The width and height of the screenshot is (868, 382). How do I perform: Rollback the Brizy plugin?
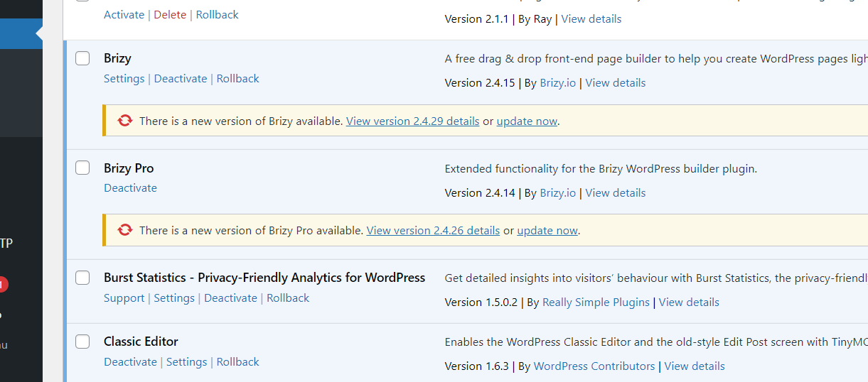pos(238,79)
